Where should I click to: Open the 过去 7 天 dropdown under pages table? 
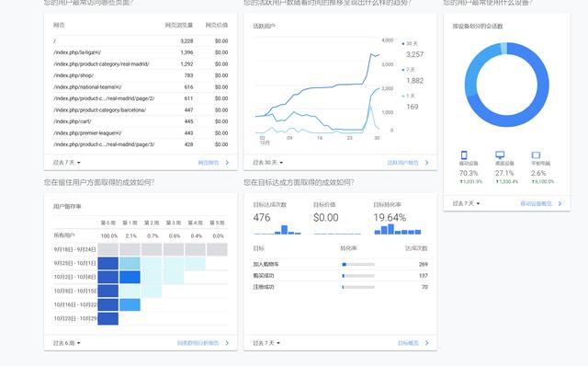(67, 163)
